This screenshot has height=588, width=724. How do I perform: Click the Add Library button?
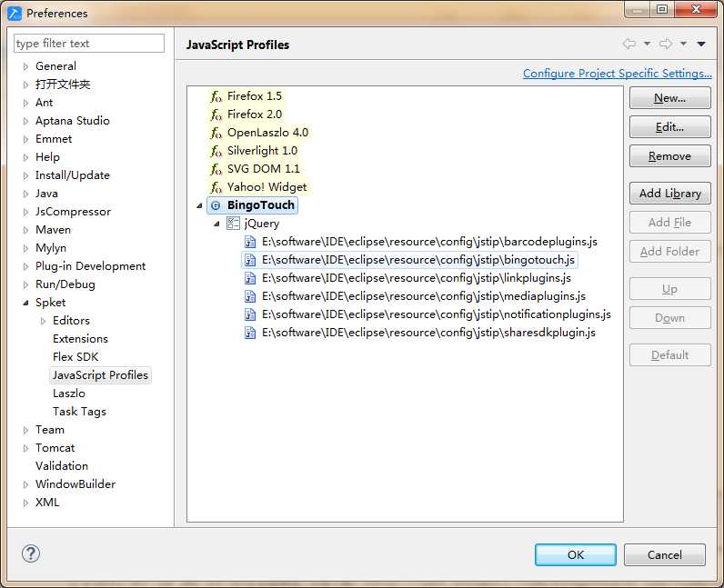670,194
